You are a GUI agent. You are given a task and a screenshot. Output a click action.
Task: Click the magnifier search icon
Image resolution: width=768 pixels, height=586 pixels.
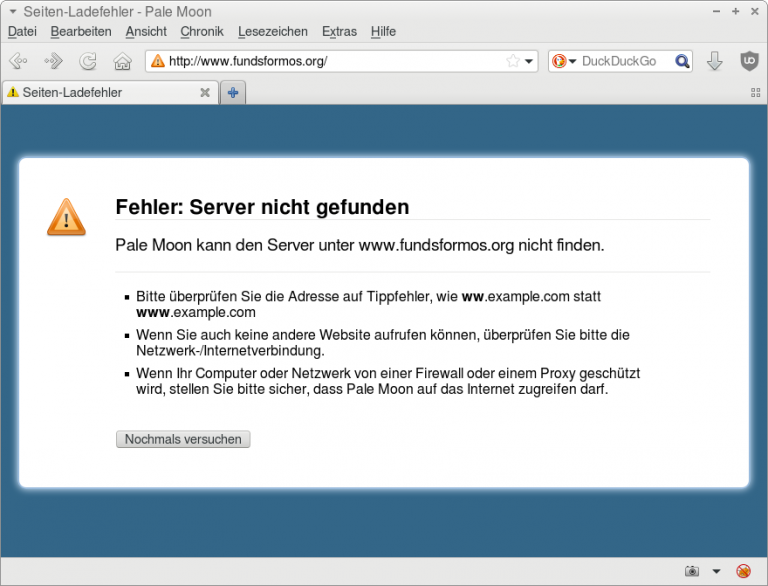(682, 61)
